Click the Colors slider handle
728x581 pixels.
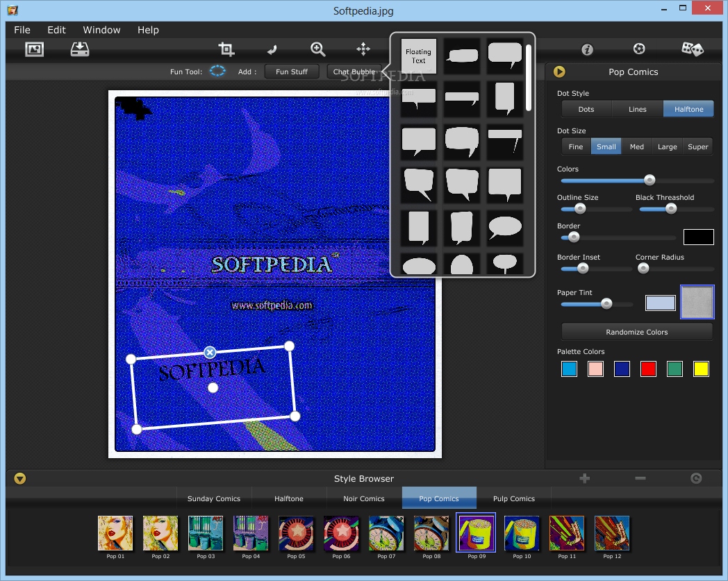point(650,180)
